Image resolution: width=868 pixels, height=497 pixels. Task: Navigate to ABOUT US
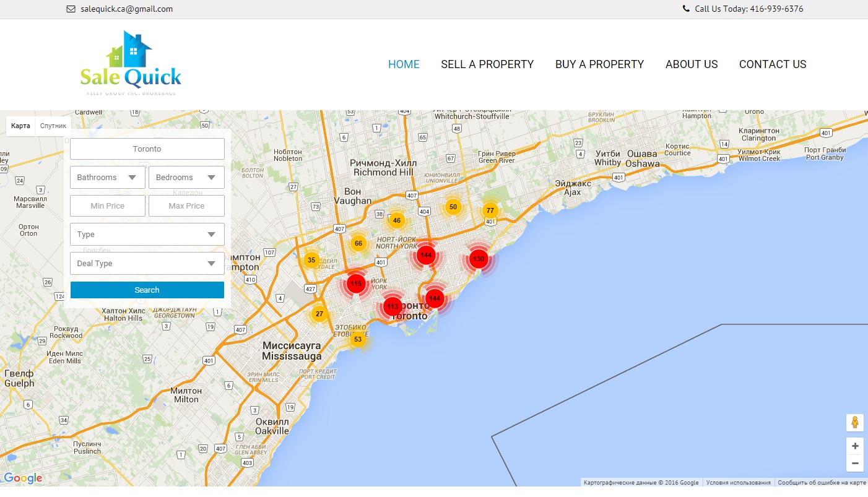(x=692, y=64)
